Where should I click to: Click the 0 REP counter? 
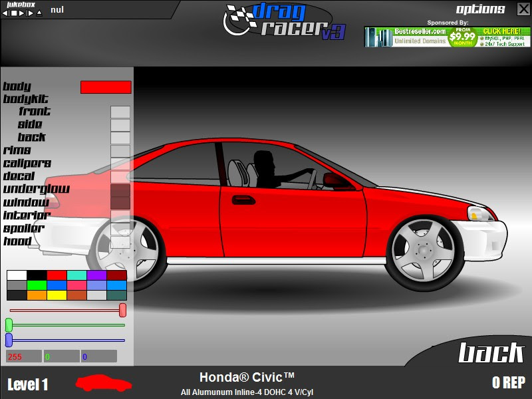pyautogui.click(x=508, y=382)
